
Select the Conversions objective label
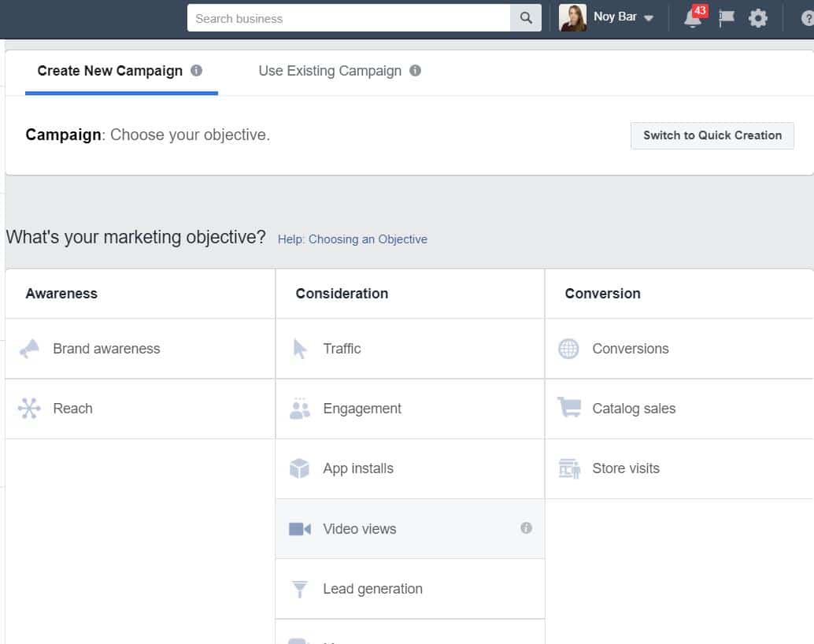coord(631,349)
